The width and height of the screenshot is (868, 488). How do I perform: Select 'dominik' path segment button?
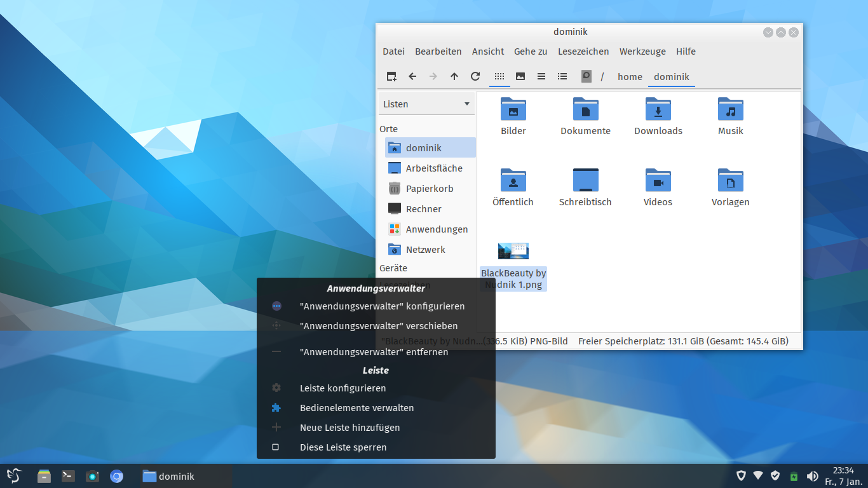click(x=672, y=76)
